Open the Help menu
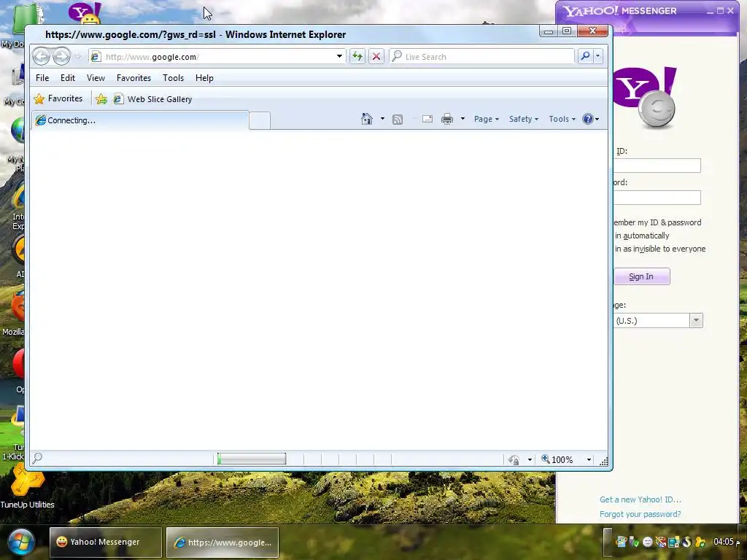This screenshot has width=747, height=560. pyautogui.click(x=204, y=77)
